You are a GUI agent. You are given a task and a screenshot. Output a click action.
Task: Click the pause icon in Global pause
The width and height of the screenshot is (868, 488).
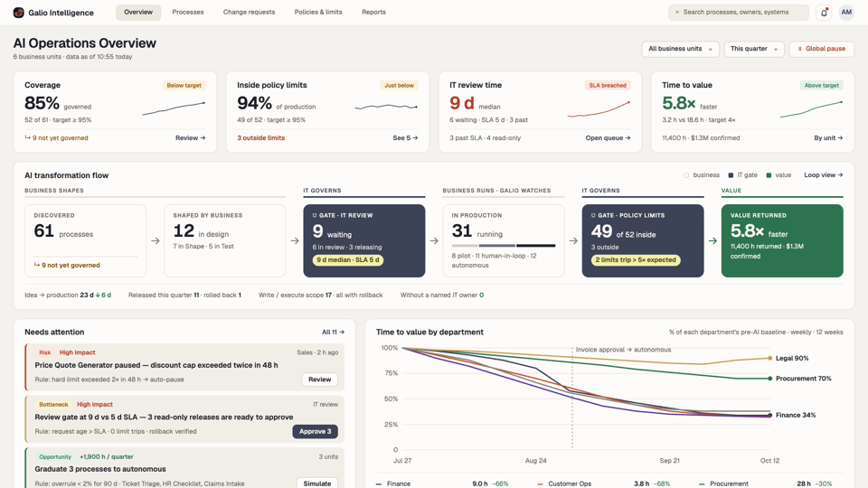799,49
